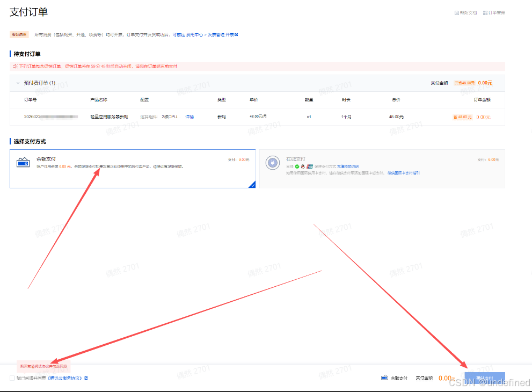
Task: Click the 订单号 column header
Action: coord(30,100)
